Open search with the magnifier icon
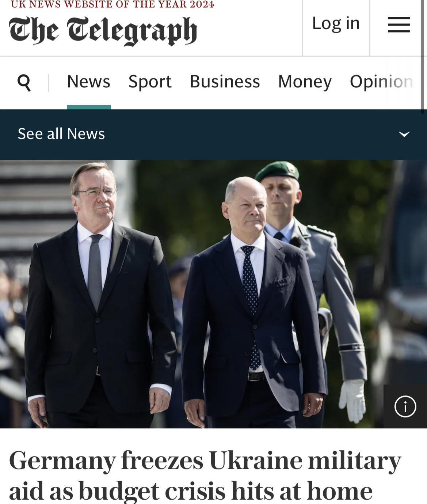This screenshot has height=504, width=427. click(24, 82)
